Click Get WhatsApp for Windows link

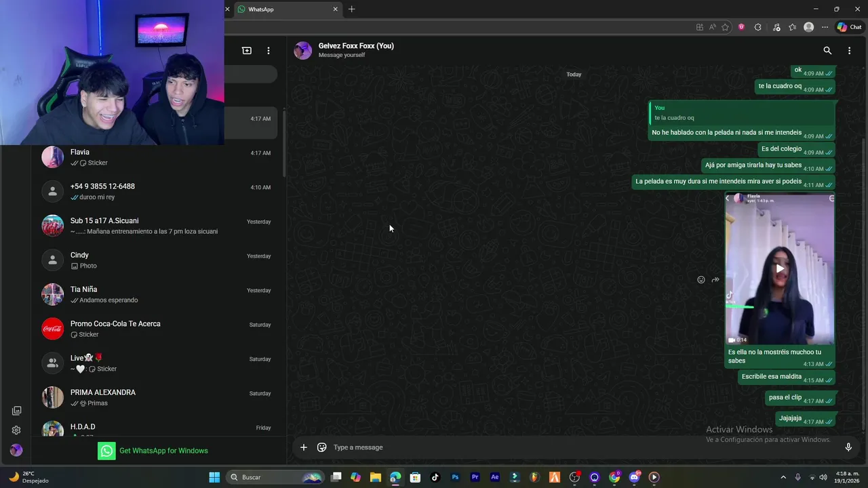pos(153,451)
